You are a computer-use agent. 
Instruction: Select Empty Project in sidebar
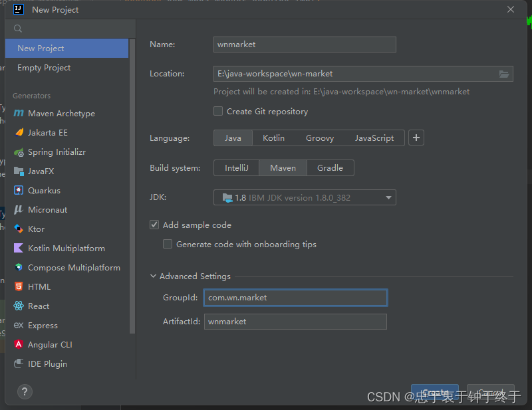(67, 68)
